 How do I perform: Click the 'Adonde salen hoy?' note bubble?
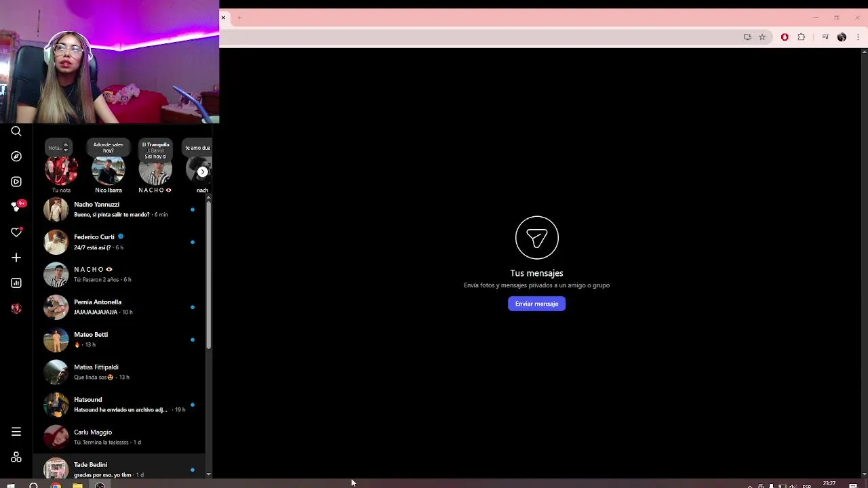click(108, 147)
